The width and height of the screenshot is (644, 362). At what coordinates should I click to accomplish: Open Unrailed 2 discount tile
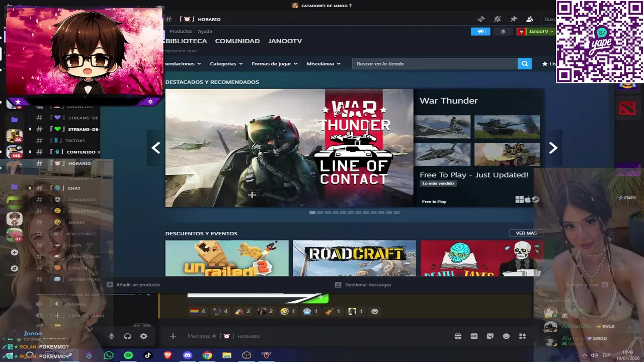(227, 258)
